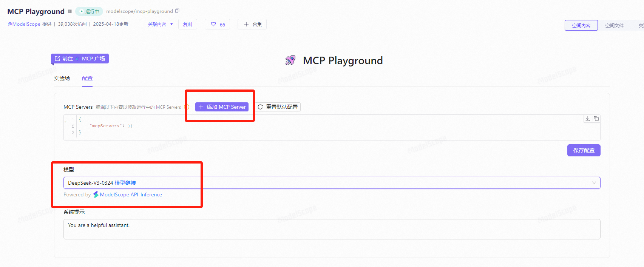644x267 pixels.
Task: Copy JSON config with editor copy icon
Action: [x=596, y=119]
